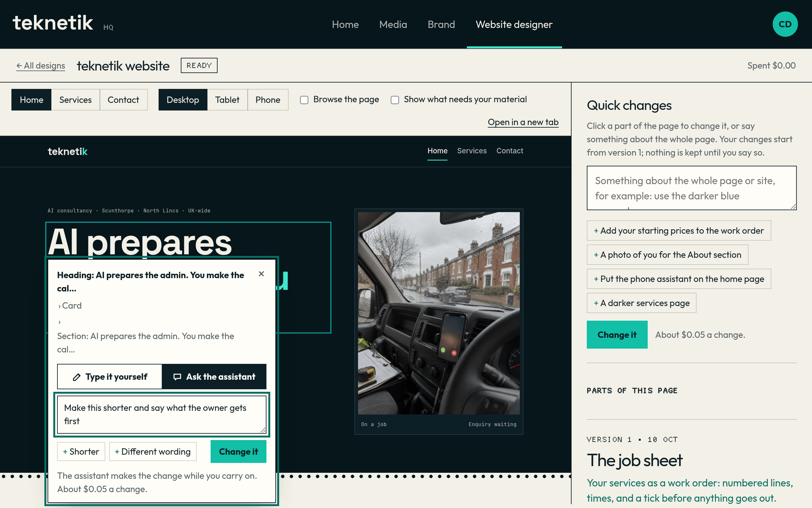812x508 pixels.
Task: Close the heading edit popup
Action: point(261,274)
